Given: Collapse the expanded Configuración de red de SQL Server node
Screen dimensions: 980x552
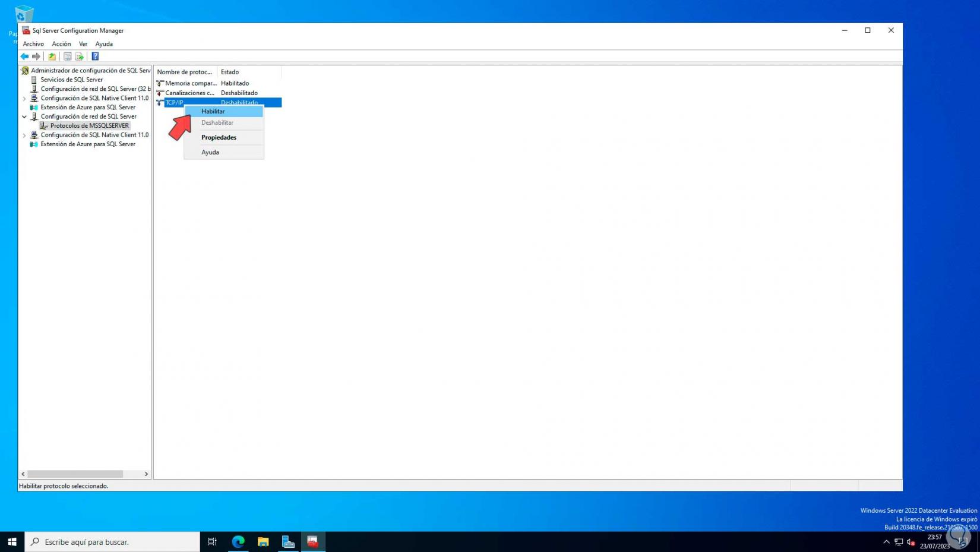Looking at the screenshot, I should click(24, 117).
